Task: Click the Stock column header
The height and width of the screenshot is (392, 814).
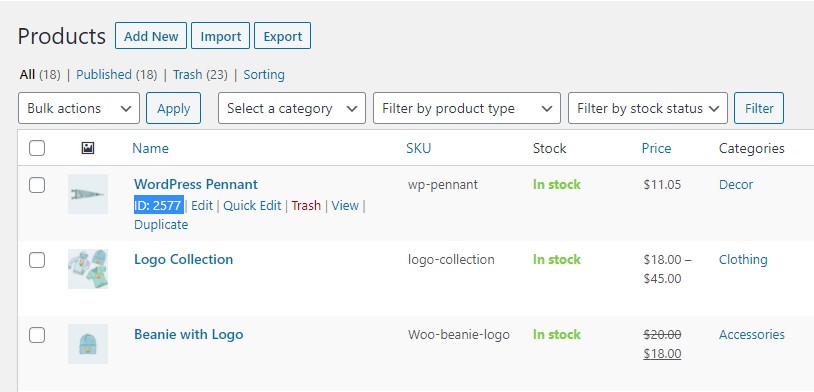Action: [x=549, y=148]
